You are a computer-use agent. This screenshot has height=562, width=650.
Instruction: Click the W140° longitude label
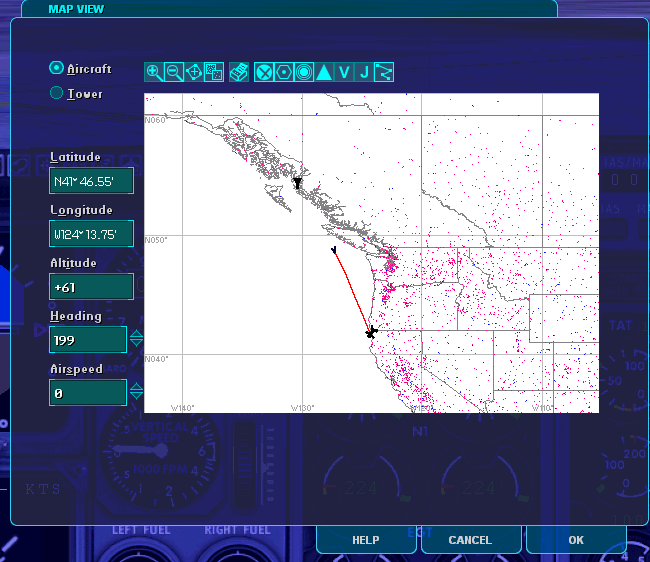pyautogui.click(x=183, y=408)
